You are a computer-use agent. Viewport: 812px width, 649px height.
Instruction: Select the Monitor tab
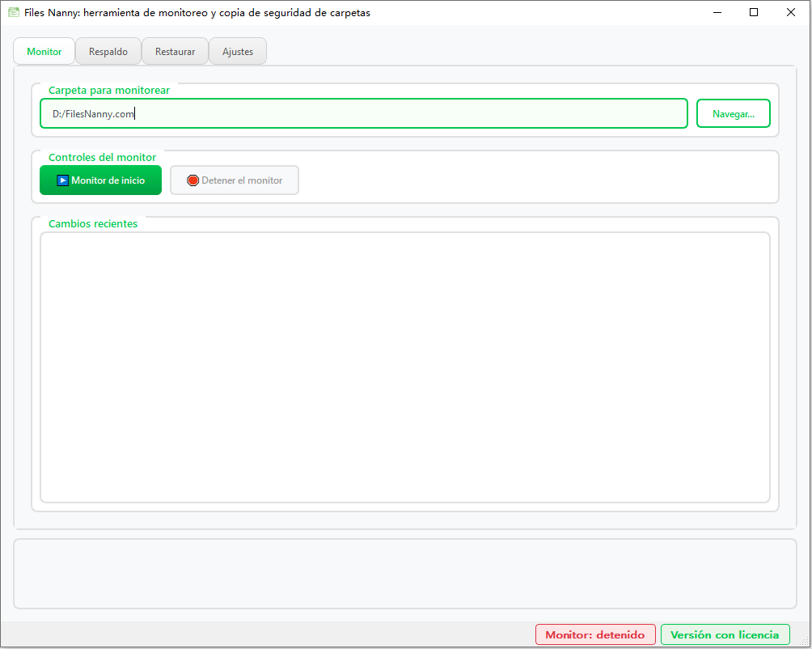44,50
